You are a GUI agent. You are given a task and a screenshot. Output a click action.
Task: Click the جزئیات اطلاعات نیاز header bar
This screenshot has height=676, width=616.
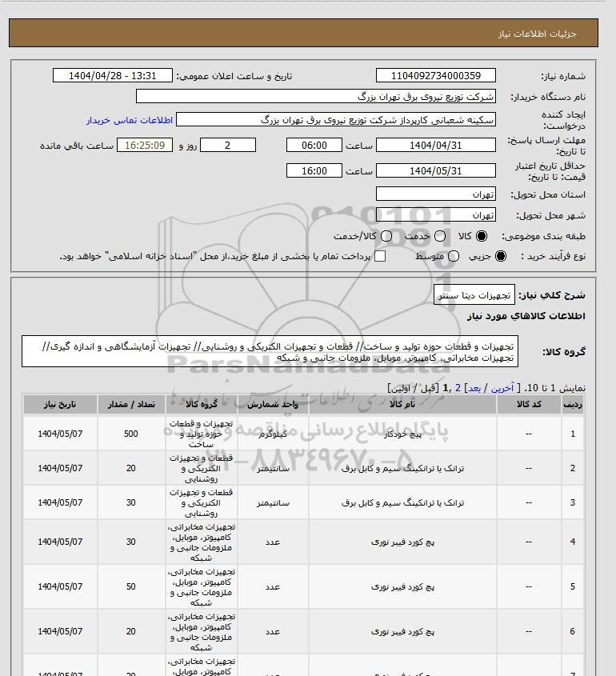coord(303,33)
